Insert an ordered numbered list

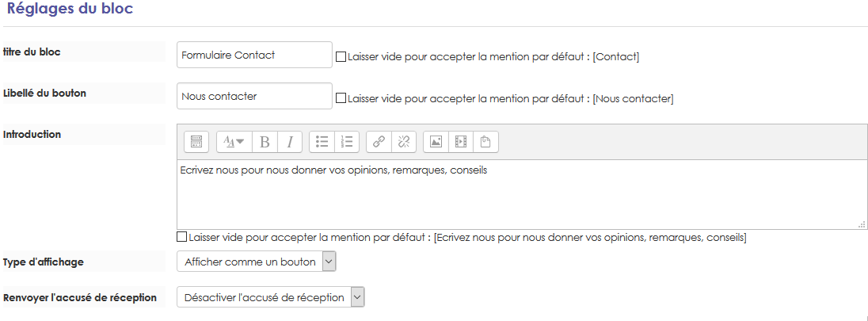coord(347,142)
